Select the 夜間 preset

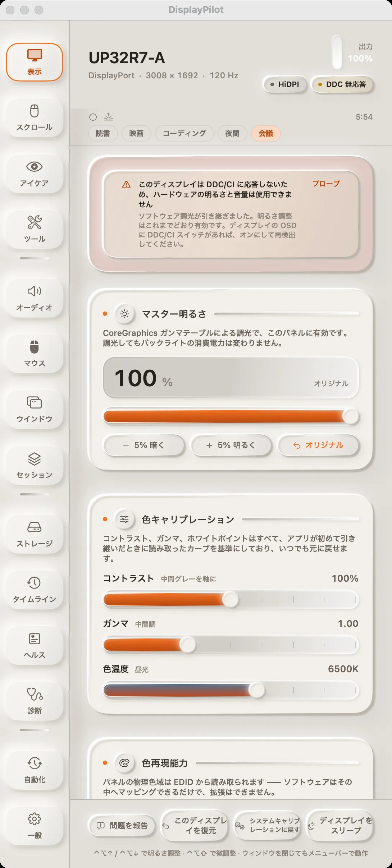click(x=232, y=134)
